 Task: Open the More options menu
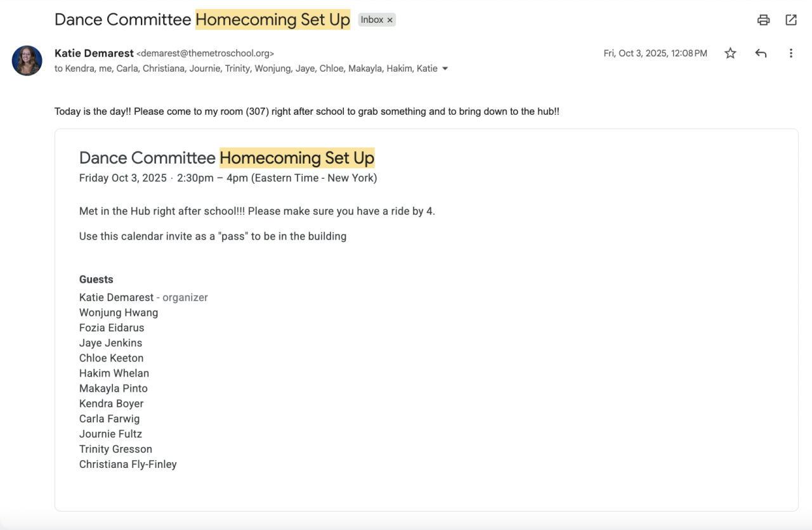(791, 53)
